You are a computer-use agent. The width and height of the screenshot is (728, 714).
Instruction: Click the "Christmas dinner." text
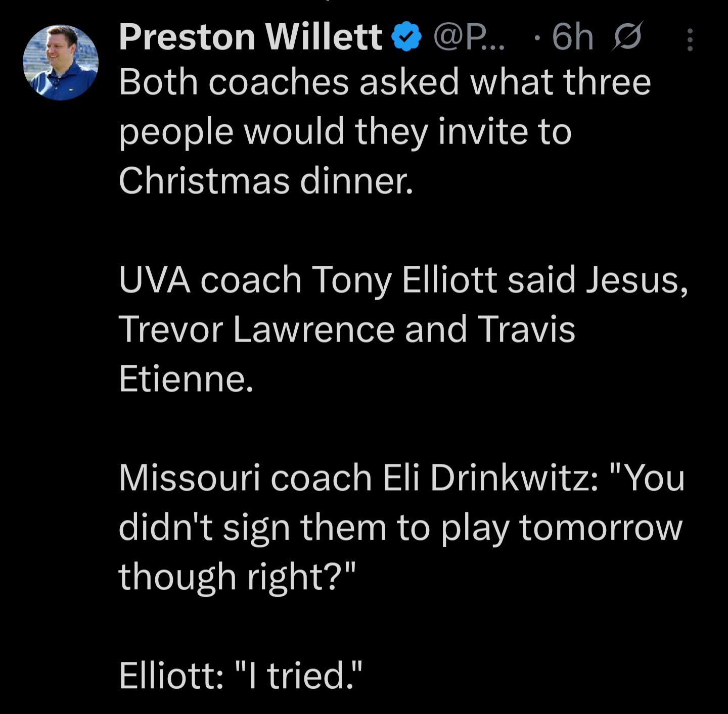click(266, 181)
